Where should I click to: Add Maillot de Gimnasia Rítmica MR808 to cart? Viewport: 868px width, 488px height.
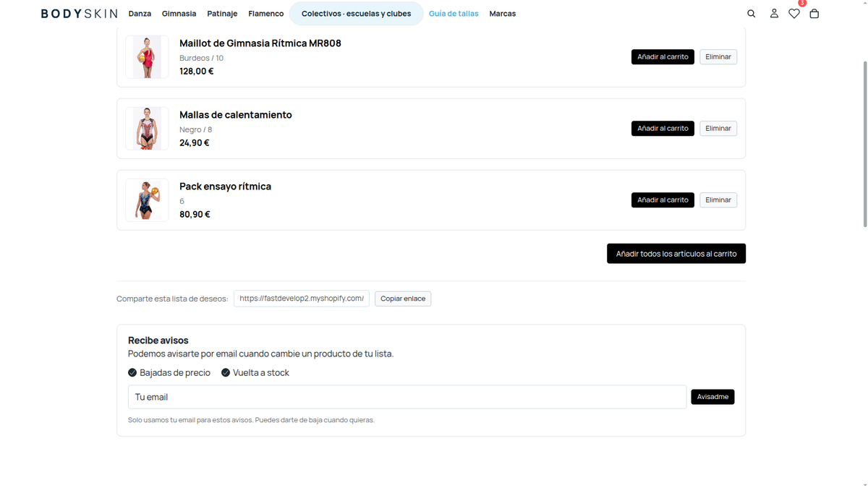point(663,57)
